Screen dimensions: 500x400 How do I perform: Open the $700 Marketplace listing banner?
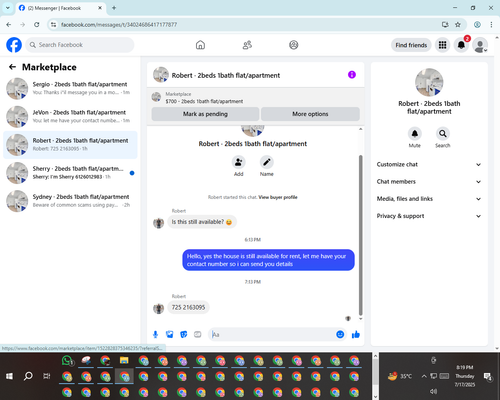coord(256,97)
